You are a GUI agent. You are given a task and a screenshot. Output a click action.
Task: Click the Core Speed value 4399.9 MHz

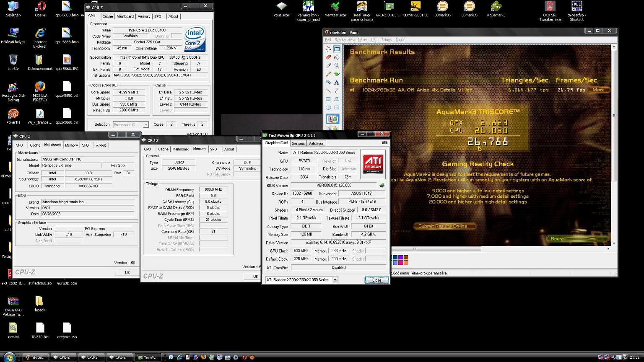pyautogui.click(x=129, y=92)
